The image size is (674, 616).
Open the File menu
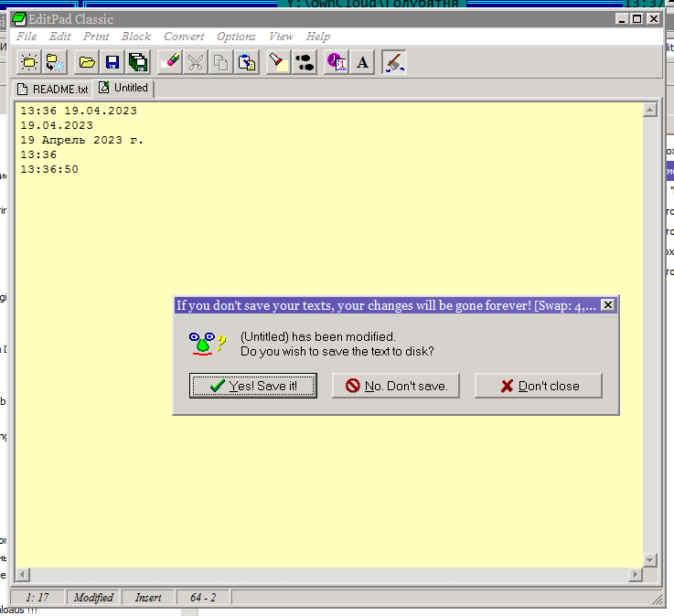pyautogui.click(x=27, y=37)
